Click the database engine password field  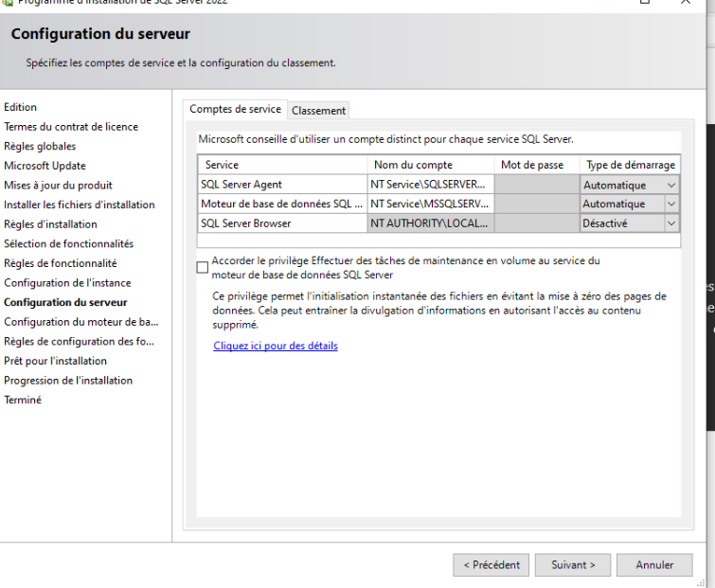point(537,204)
